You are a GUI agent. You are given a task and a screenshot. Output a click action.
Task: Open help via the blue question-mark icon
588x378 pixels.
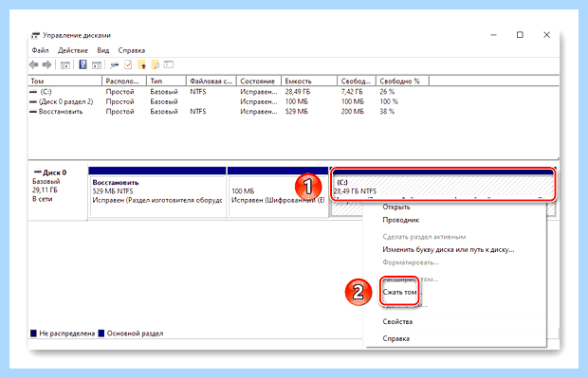tap(83, 64)
